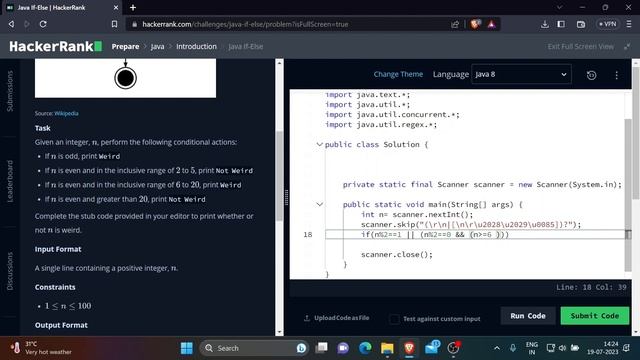Collapse the main method fold arrow
The height and width of the screenshot is (360, 640).
click(320, 204)
